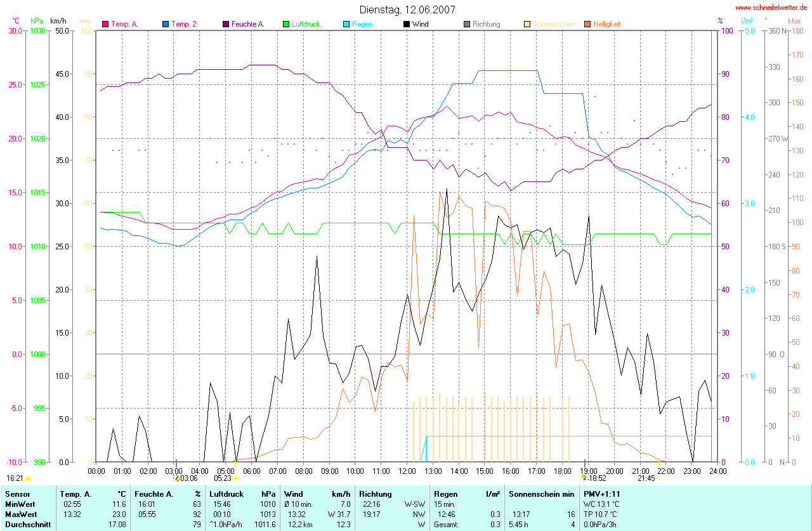Click the MinWert row label

pyautogui.click(x=21, y=504)
